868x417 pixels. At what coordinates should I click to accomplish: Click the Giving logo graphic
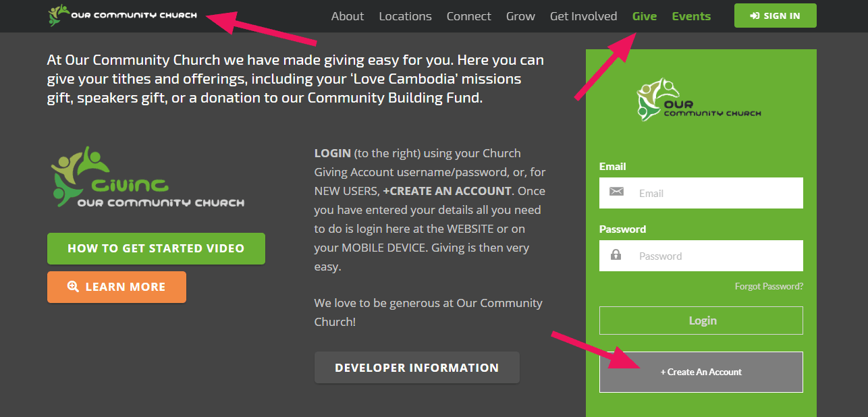click(147, 177)
